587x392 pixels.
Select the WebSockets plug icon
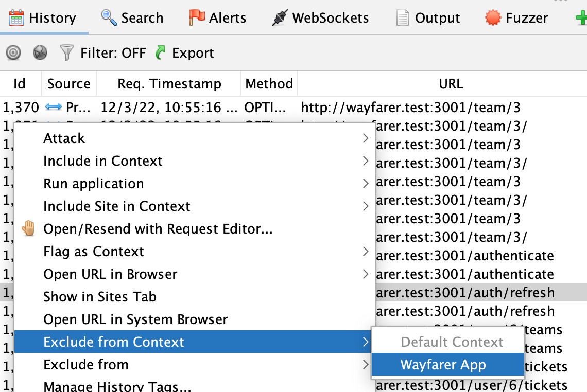[x=280, y=17]
